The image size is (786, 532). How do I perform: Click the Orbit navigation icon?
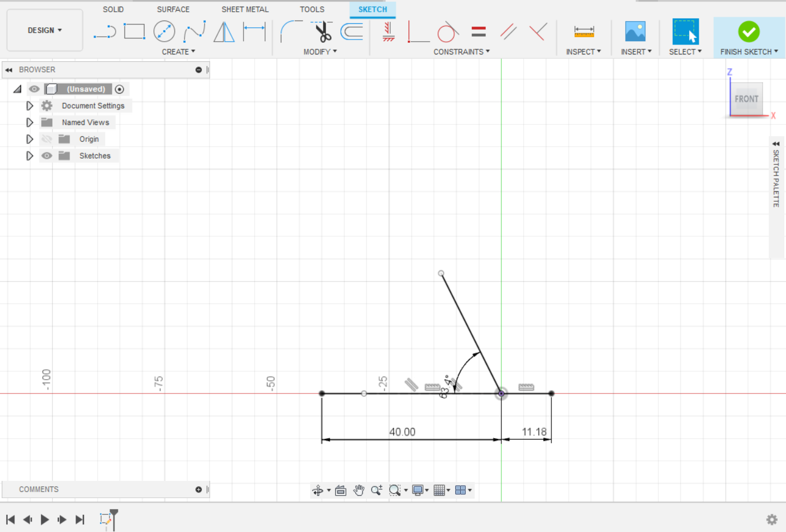pos(318,490)
